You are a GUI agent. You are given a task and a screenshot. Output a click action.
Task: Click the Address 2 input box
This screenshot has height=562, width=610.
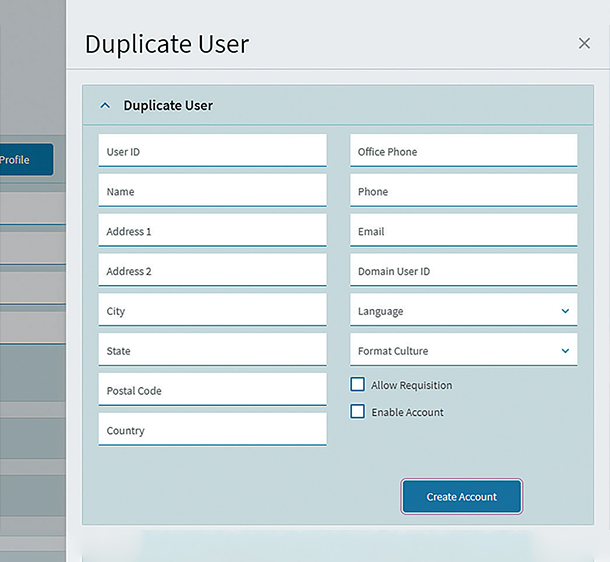[x=212, y=271]
